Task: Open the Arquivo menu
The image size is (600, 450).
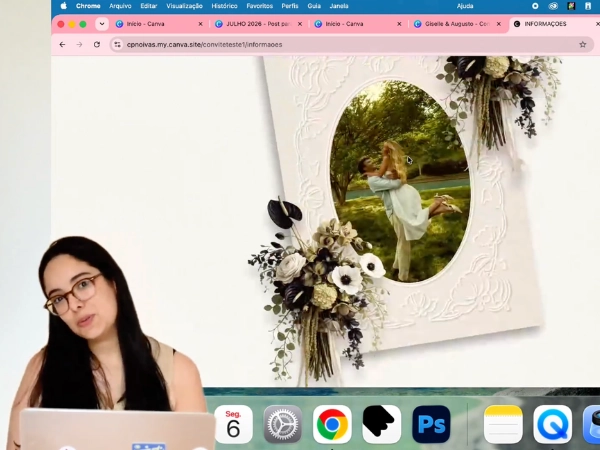Action: click(120, 6)
